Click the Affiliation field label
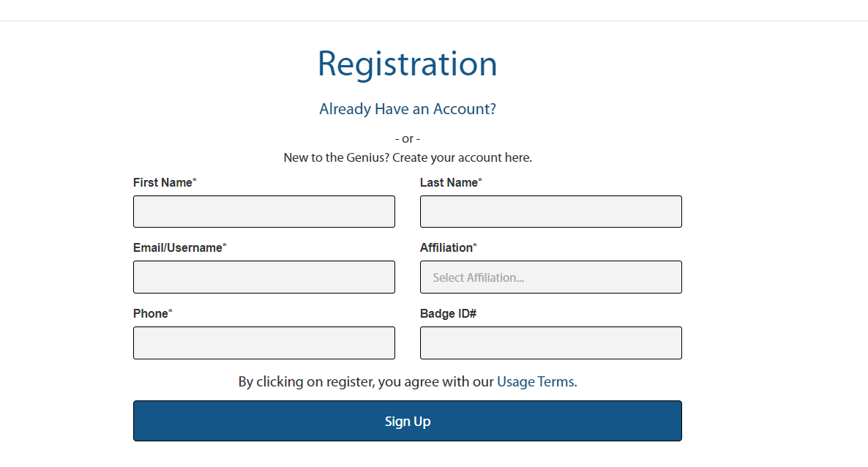The height and width of the screenshot is (467, 868). (x=446, y=248)
